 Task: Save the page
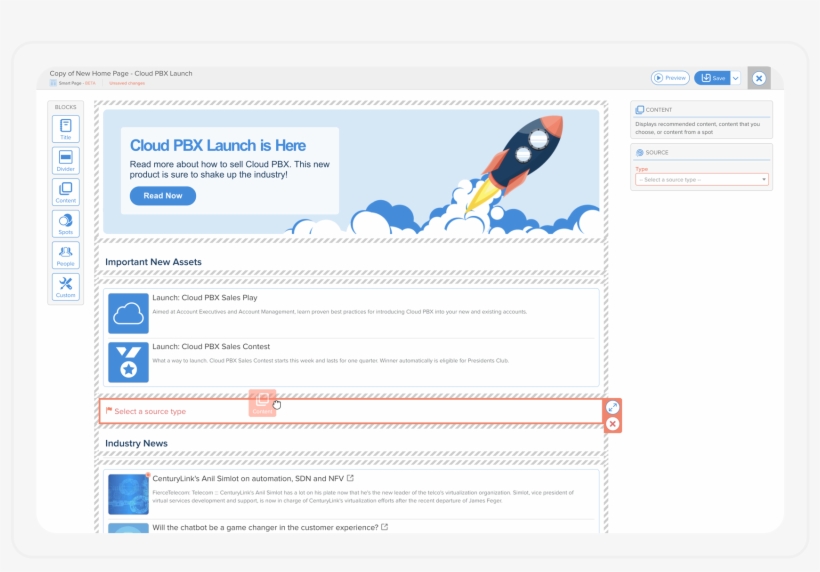(712, 78)
